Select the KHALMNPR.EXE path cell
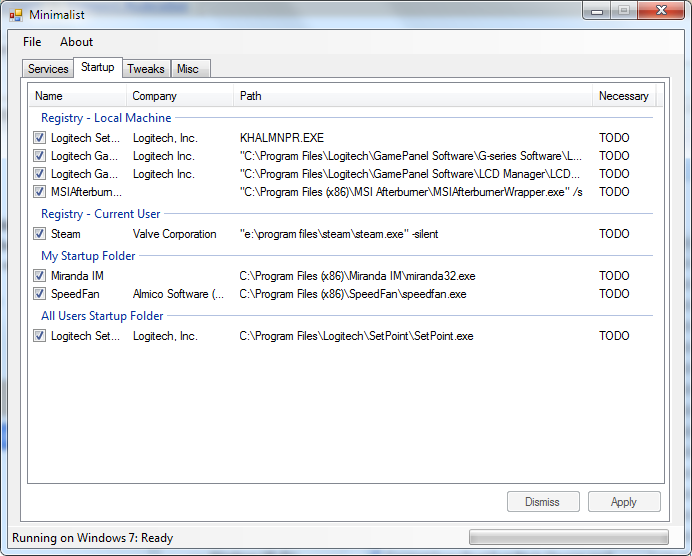The width and height of the screenshot is (692, 556). (x=282, y=138)
